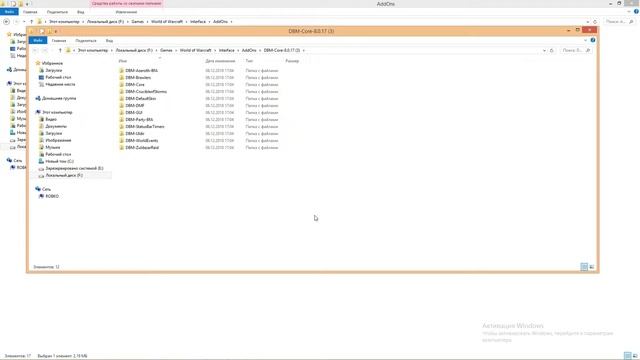
Task: Open Домашняя группа in the navigation pane
Action: point(59,98)
